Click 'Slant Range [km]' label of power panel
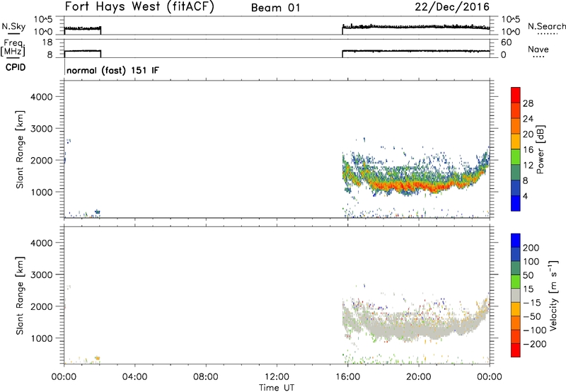This screenshot has width=566, height=392. pyautogui.click(x=20, y=149)
